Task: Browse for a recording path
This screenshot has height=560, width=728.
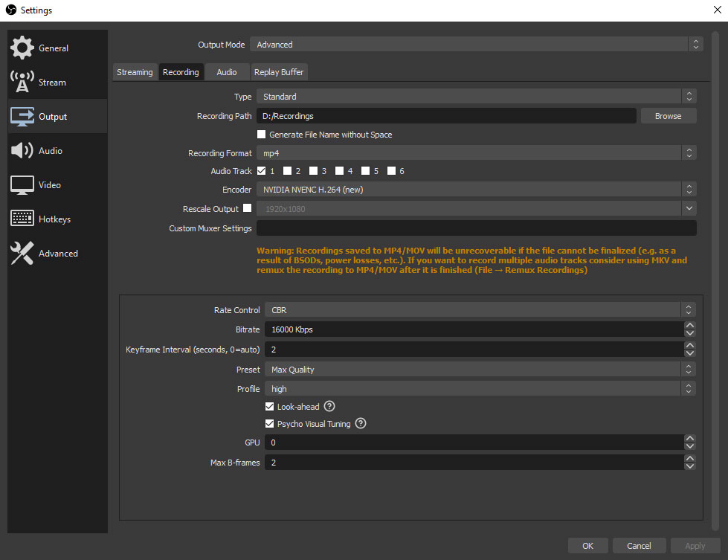Action: tap(667, 115)
